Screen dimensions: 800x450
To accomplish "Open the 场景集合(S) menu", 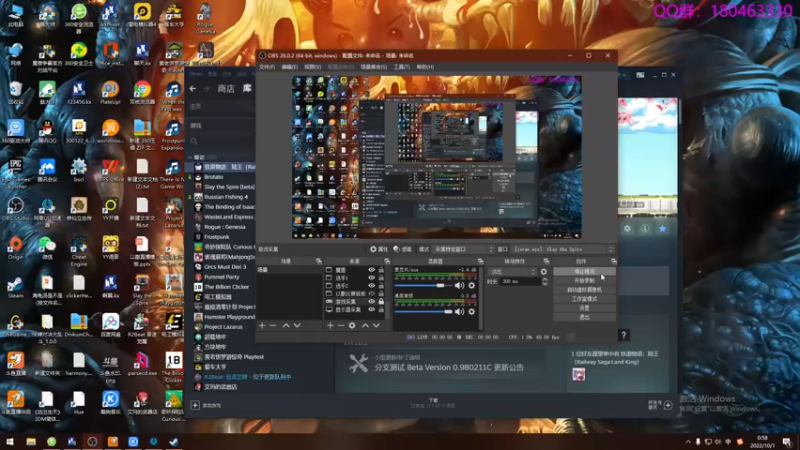I will 373,67.
